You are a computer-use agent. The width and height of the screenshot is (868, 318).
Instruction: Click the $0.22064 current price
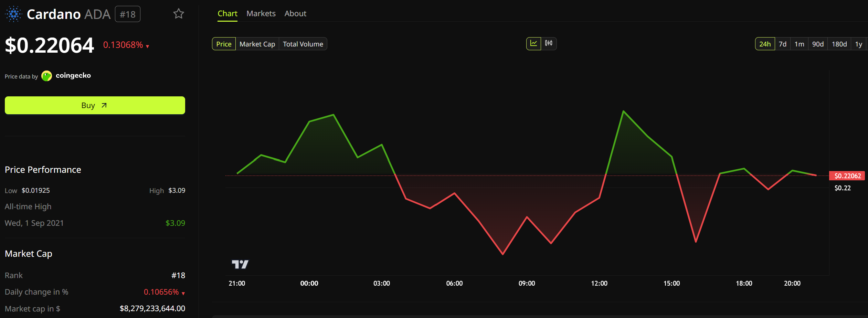click(x=50, y=45)
